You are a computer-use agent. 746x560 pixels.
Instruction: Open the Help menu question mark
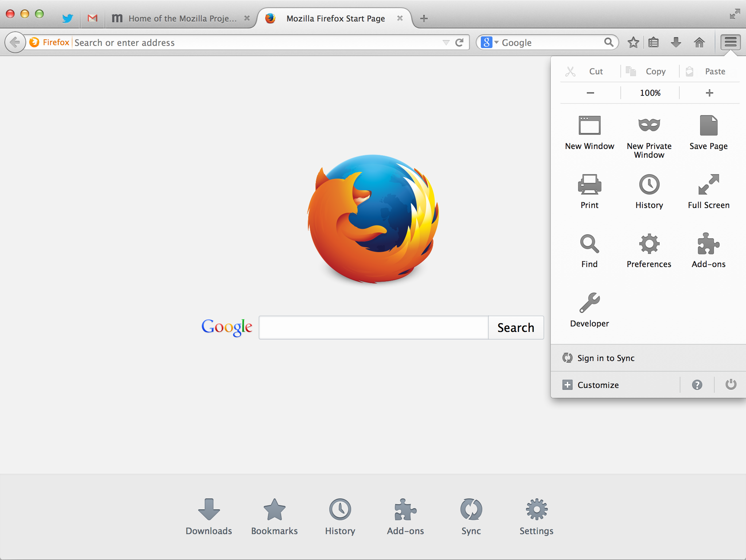(x=697, y=385)
